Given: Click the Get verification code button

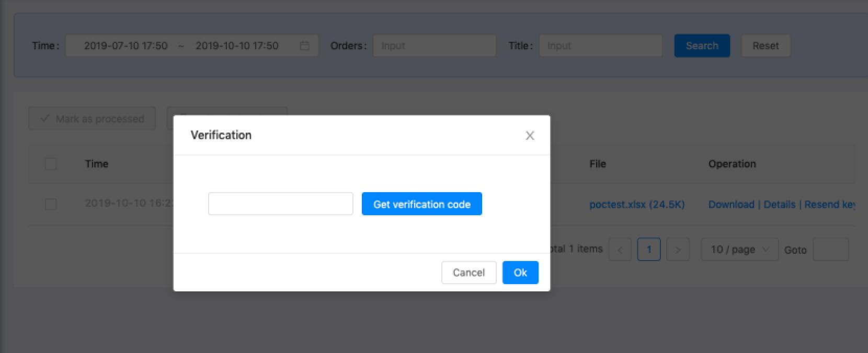Looking at the screenshot, I should click(421, 204).
